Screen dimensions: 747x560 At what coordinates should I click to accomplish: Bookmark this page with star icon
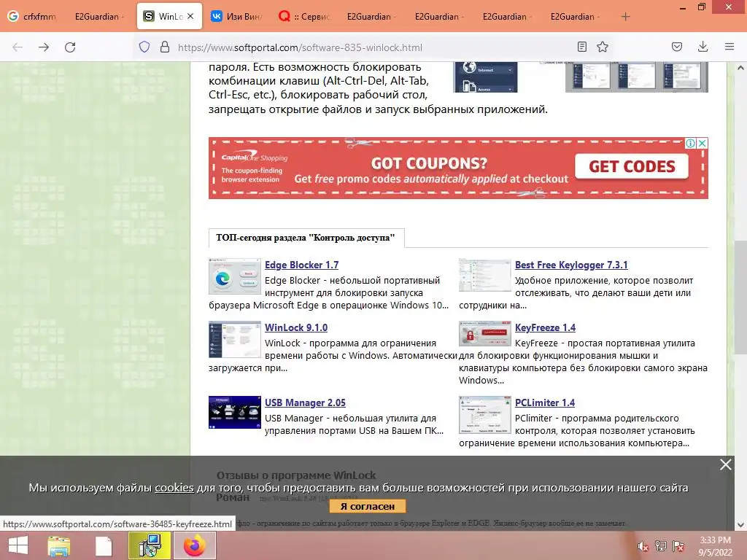pos(603,47)
